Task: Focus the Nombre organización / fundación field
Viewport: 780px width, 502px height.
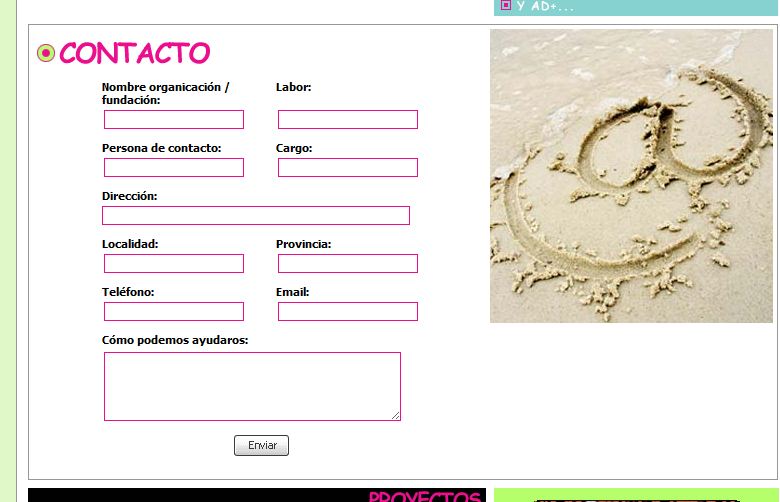Action: coord(174,120)
